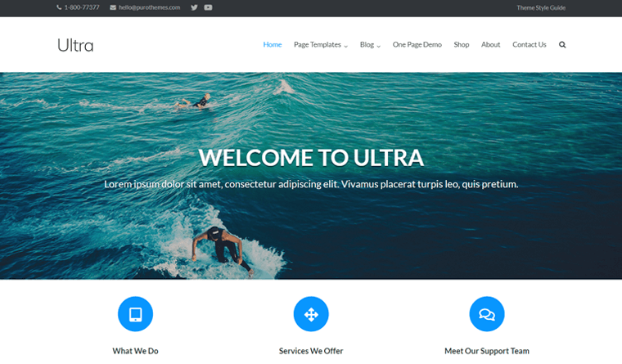Click the Ultra site logo
This screenshot has width=622, height=364.
point(75,45)
